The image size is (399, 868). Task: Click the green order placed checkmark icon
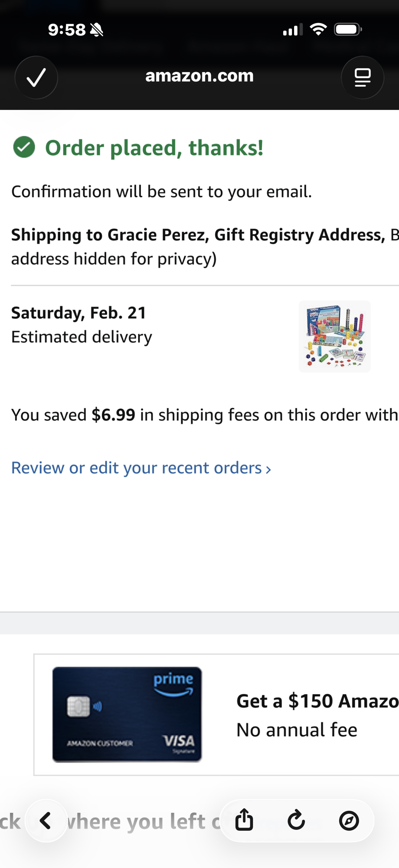(x=24, y=147)
